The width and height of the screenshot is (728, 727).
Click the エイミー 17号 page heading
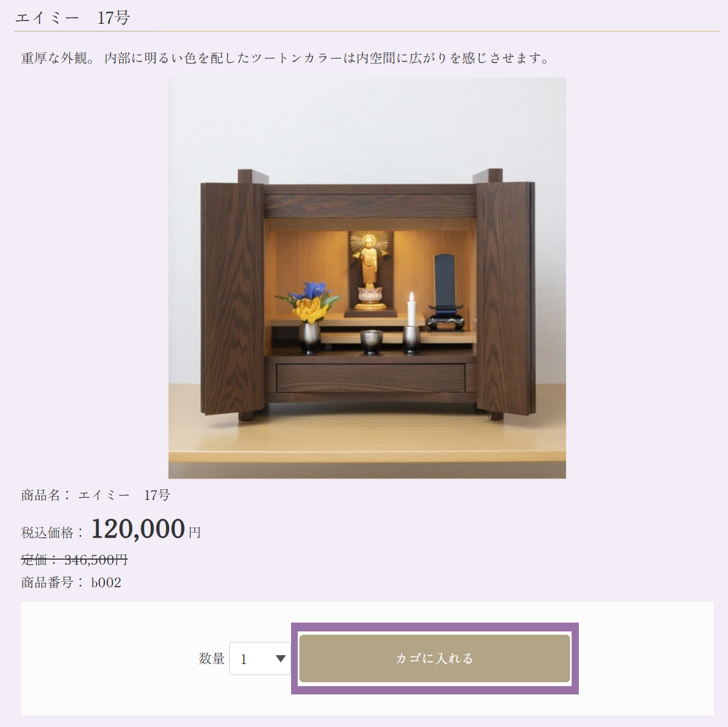click(x=72, y=18)
